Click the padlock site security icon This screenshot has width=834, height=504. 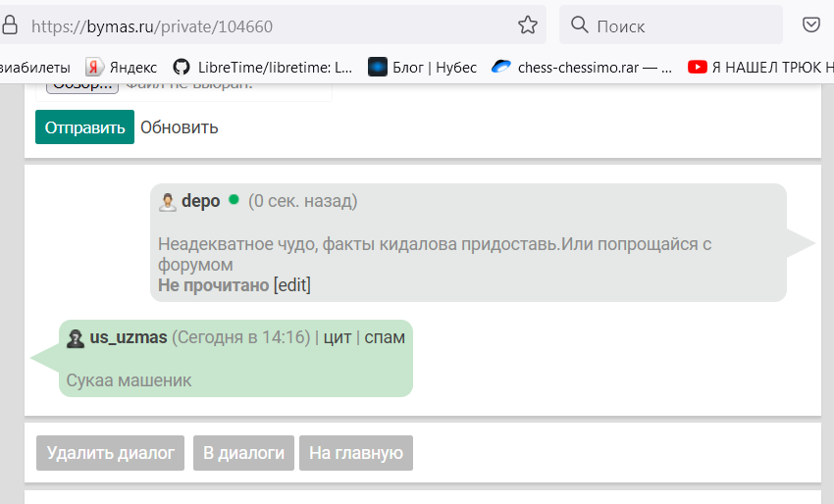click(11, 26)
